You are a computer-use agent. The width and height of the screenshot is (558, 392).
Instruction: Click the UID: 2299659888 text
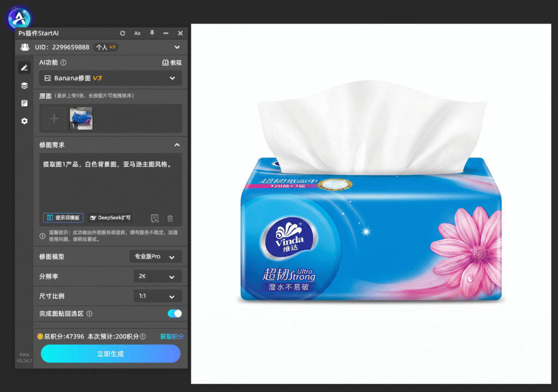tap(62, 47)
